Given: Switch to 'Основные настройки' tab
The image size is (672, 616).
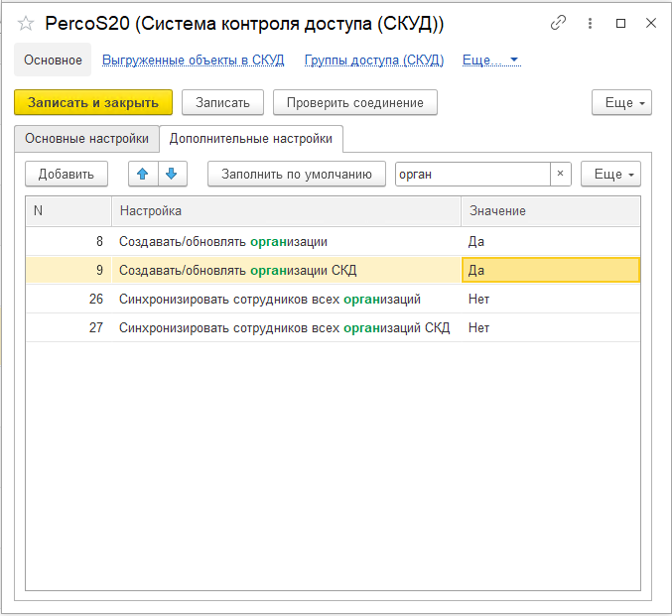Looking at the screenshot, I should tap(87, 138).
